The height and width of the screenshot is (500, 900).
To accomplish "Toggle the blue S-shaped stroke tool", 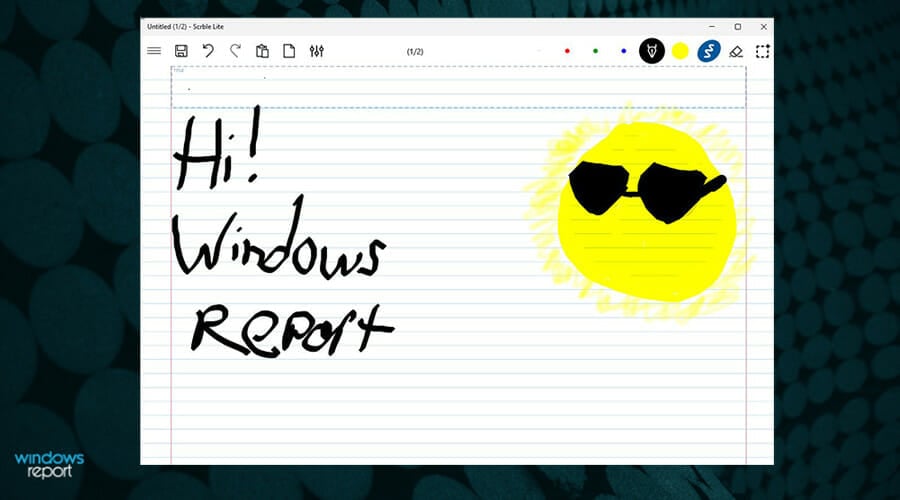I will click(709, 51).
